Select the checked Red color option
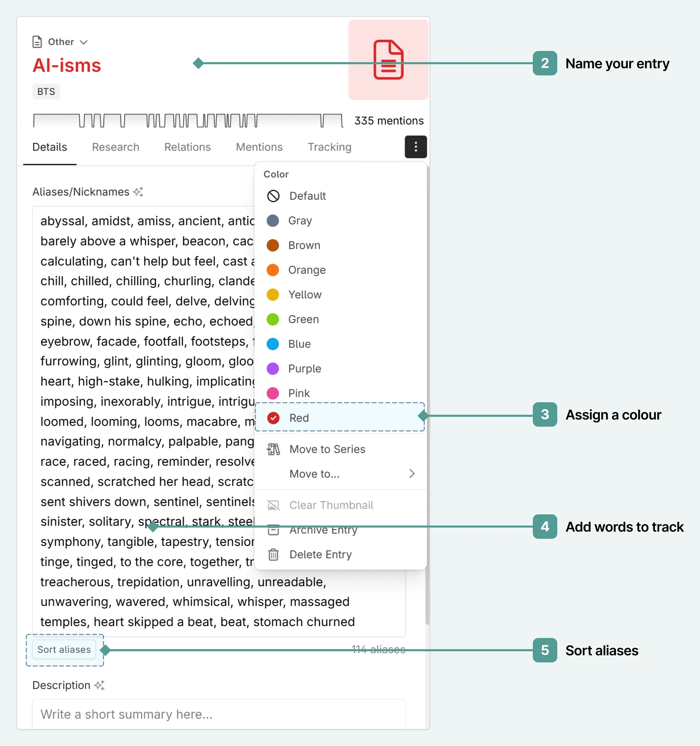 pyautogui.click(x=299, y=418)
